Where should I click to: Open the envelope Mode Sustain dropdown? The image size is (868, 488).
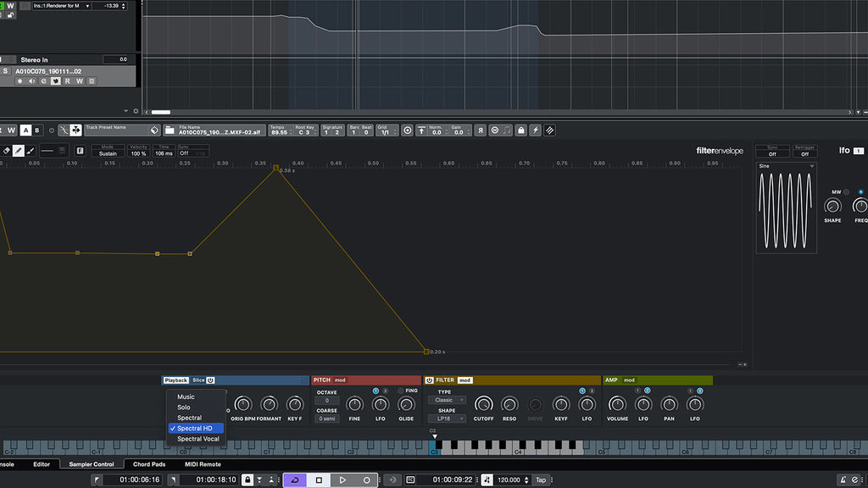point(108,151)
